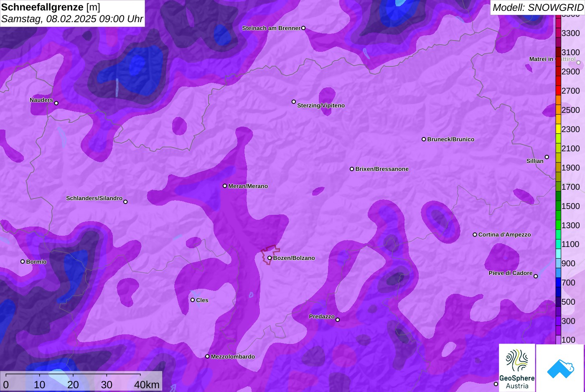Open the GeoSphere Austria logo

[x=517, y=368]
